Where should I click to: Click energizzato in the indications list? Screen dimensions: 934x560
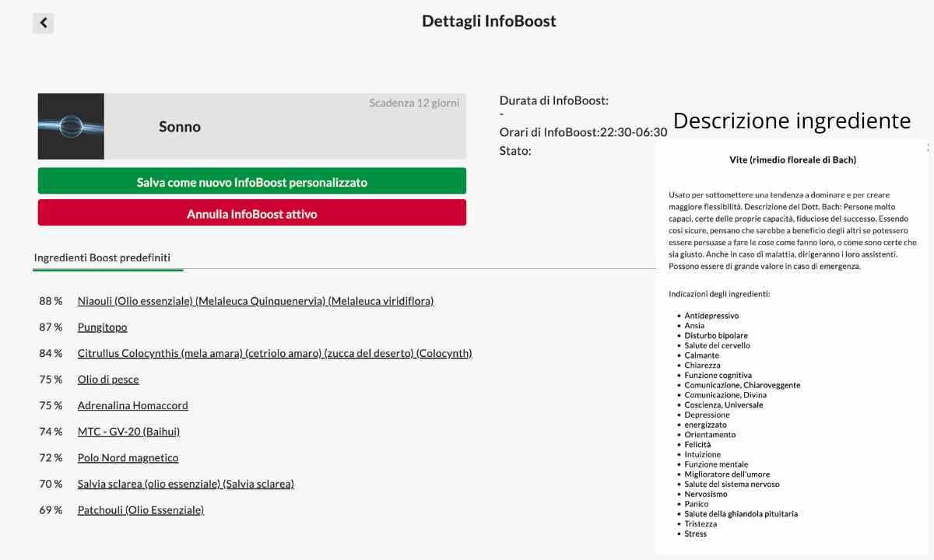pos(705,425)
